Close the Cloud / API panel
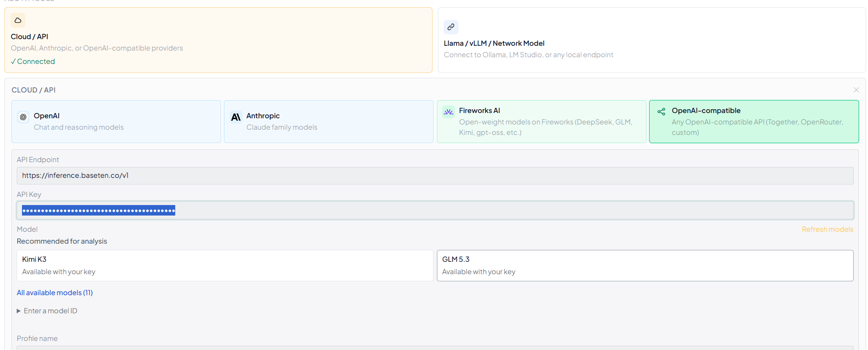Screen dimensions: 868x350 [x=856, y=90]
